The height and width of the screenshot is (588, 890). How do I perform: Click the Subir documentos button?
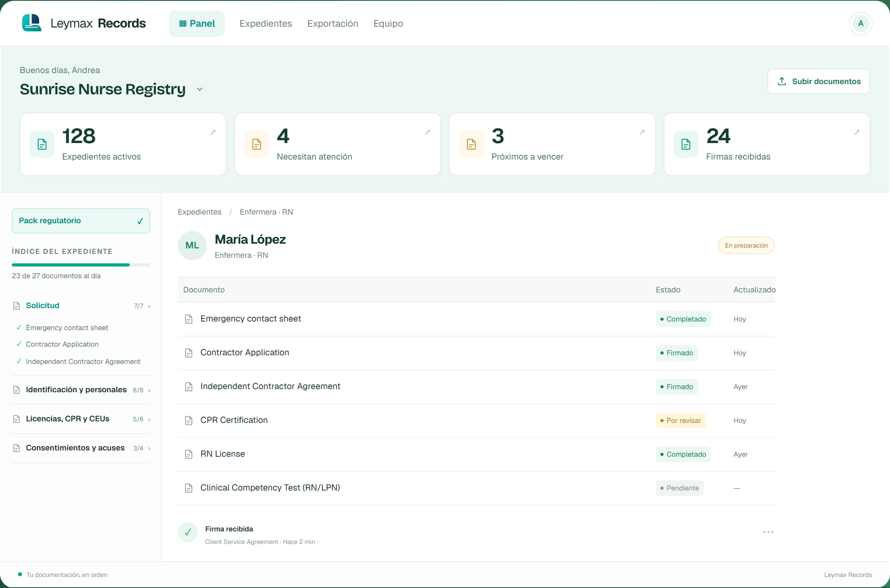click(819, 81)
